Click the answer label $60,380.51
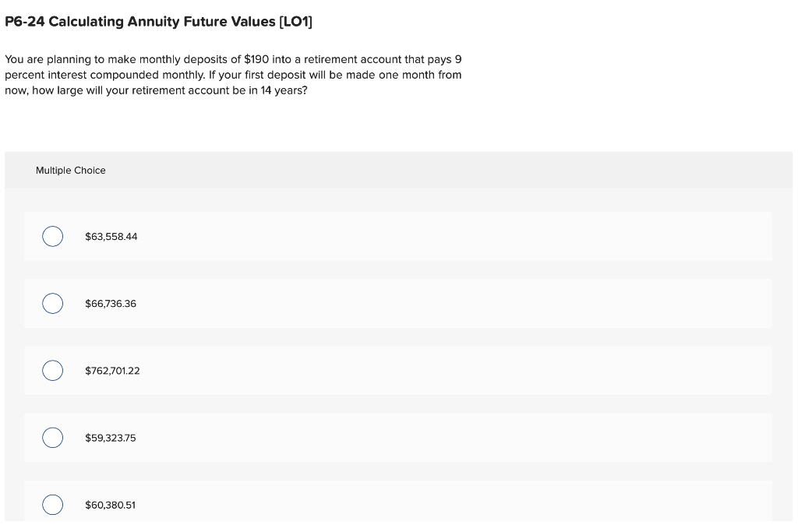 tap(110, 504)
